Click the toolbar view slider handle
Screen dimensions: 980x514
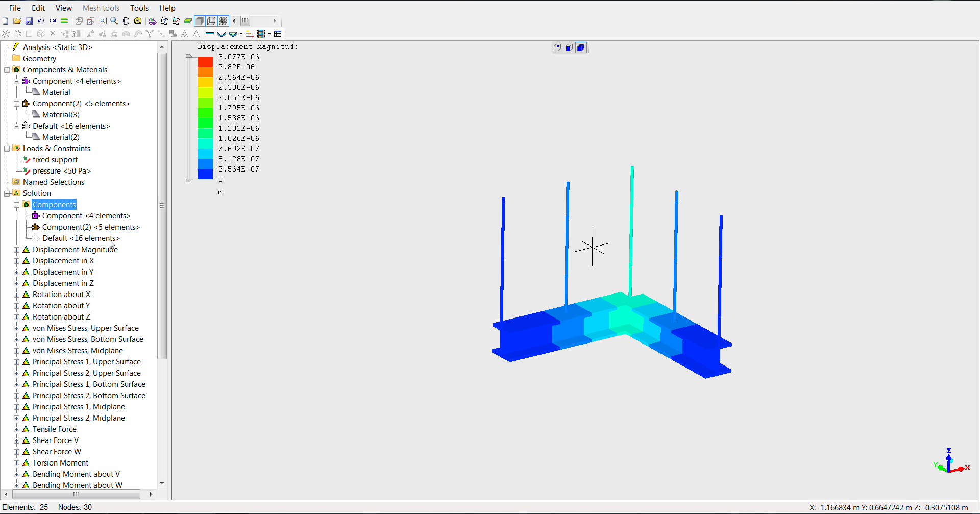tap(246, 21)
